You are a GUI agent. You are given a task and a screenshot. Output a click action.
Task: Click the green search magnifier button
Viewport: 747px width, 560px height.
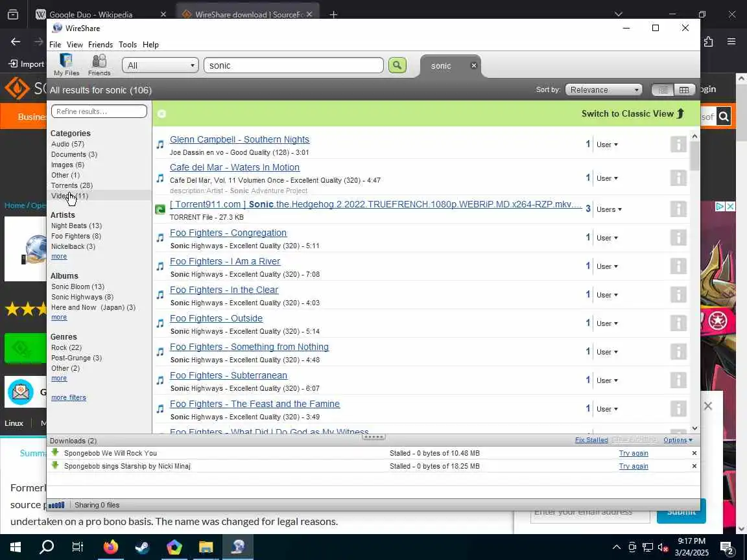(x=397, y=65)
